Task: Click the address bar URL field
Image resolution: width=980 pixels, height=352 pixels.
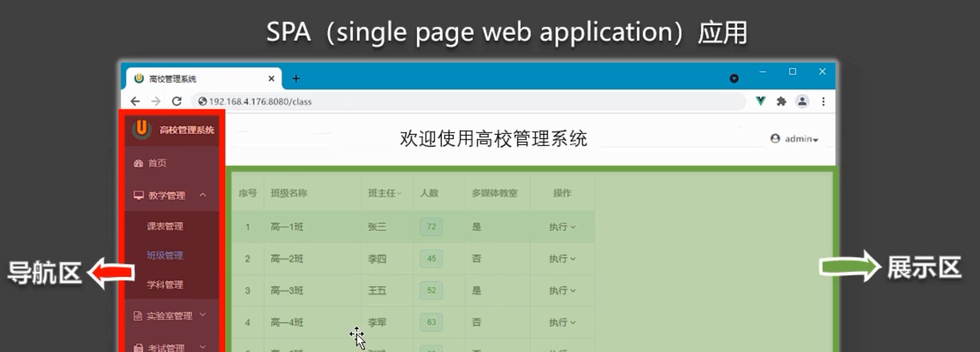Action: pos(469,101)
